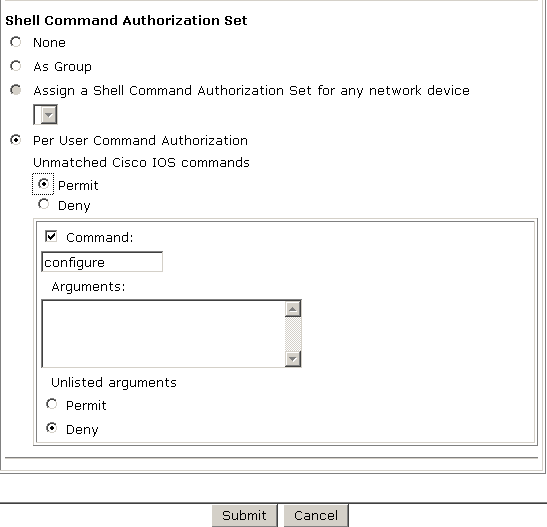The height and width of the screenshot is (527, 547).
Task: Select Per User Command Authorization option
Action: [16, 140]
